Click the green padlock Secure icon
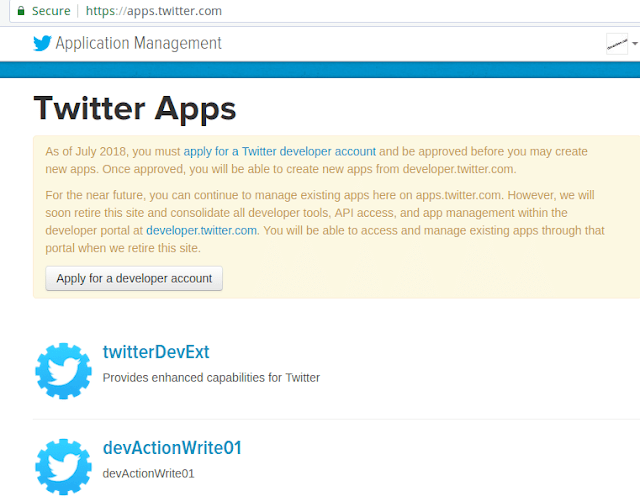The height and width of the screenshot is (502, 640). (21, 11)
